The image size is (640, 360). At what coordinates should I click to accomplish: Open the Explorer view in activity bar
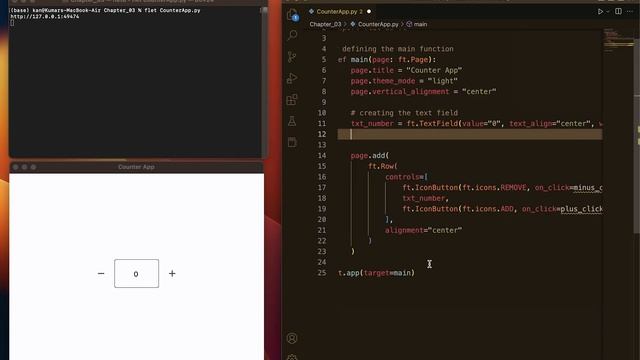point(292,15)
